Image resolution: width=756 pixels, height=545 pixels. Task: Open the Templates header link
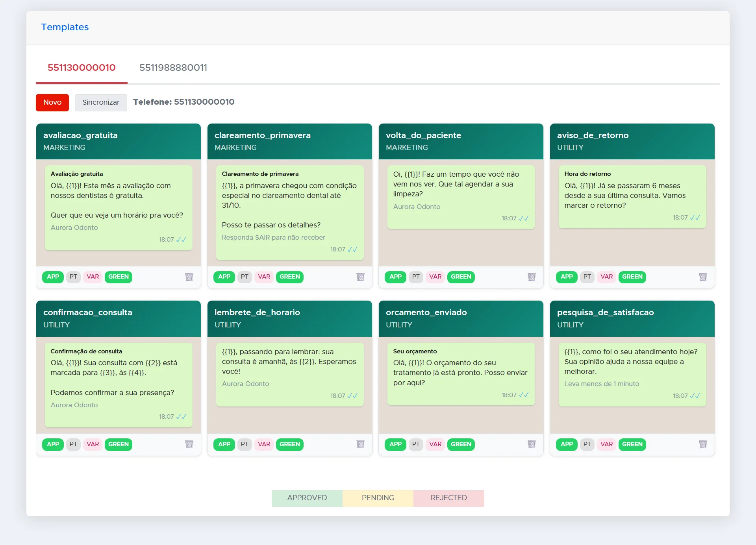[x=65, y=27]
